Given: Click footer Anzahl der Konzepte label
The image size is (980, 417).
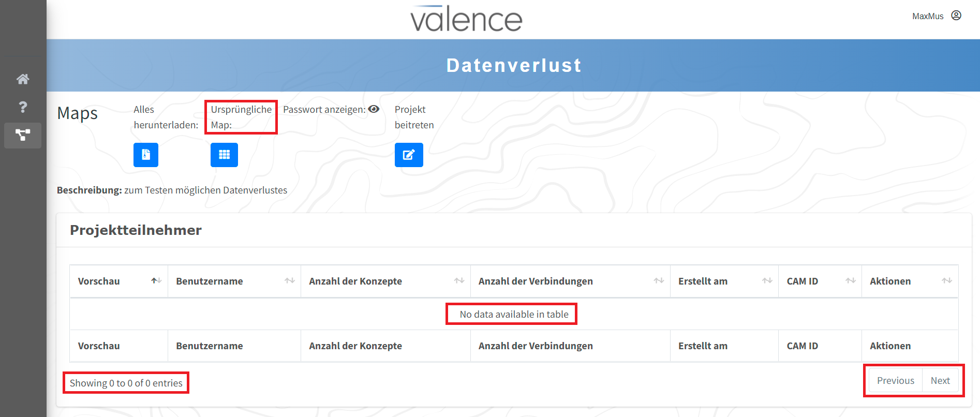Looking at the screenshot, I should pyautogui.click(x=355, y=346).
